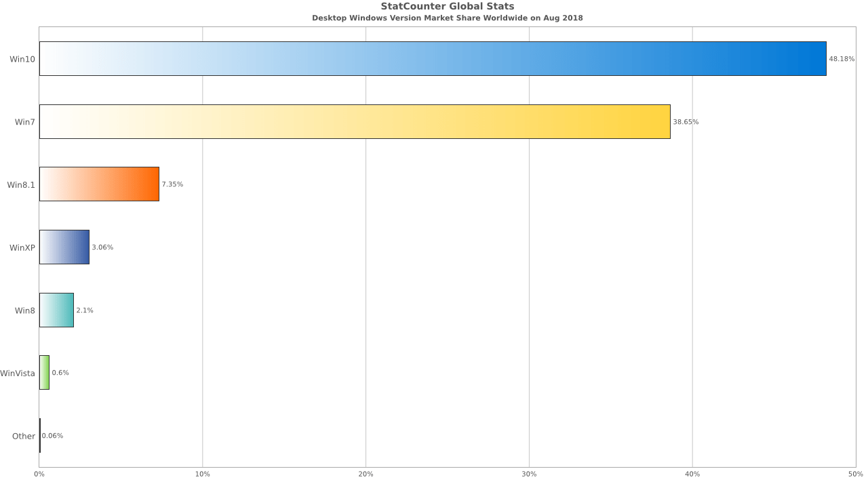
Task: Click the 3.06% value label
Action: point(102,247)
